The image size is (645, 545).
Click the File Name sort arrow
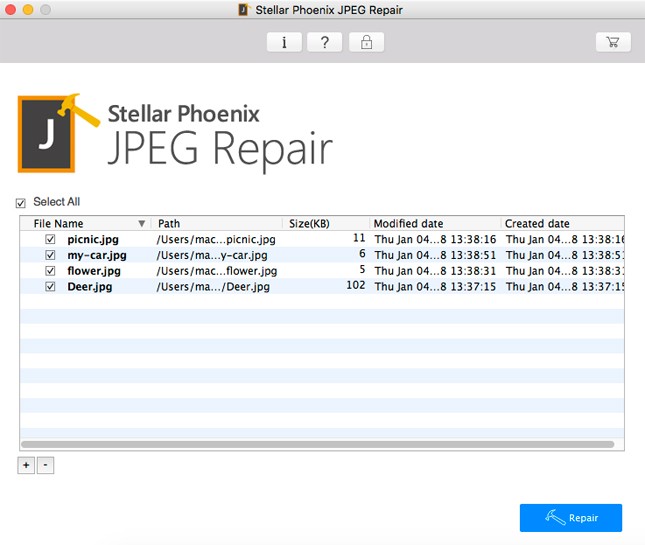(x=142, y=223)
